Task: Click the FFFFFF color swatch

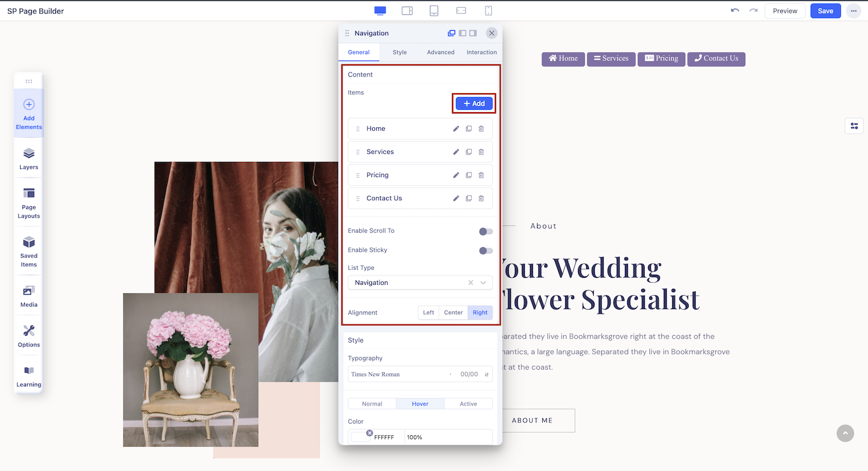Action: [x=360, y=437]
